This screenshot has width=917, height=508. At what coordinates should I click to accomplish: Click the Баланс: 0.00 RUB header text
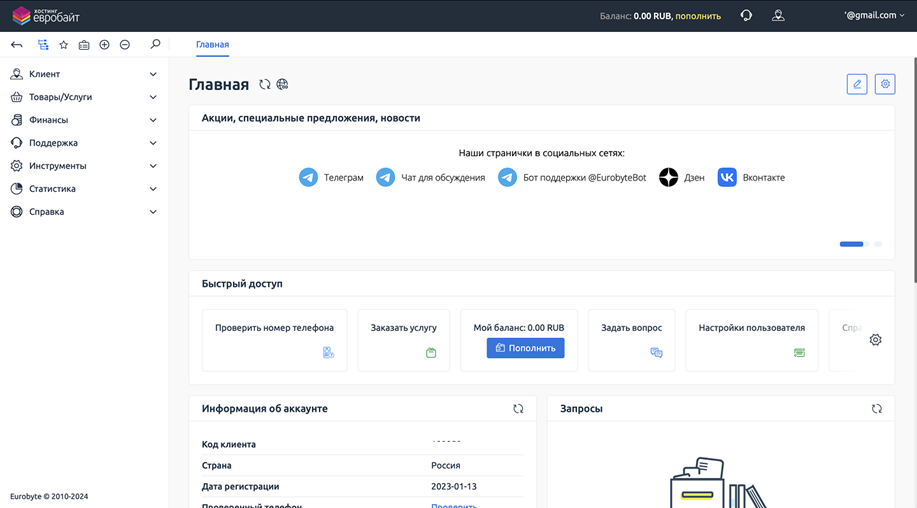click(635, 16)
